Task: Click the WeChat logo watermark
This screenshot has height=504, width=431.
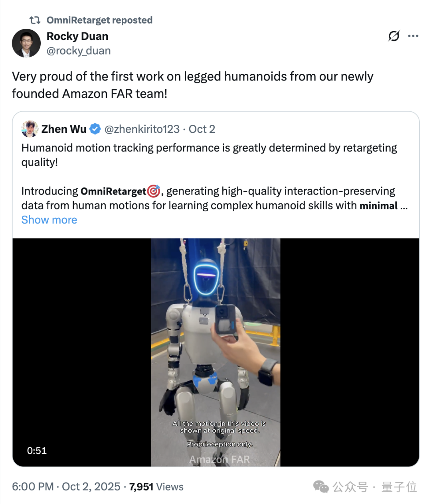Action: point(321,486)
